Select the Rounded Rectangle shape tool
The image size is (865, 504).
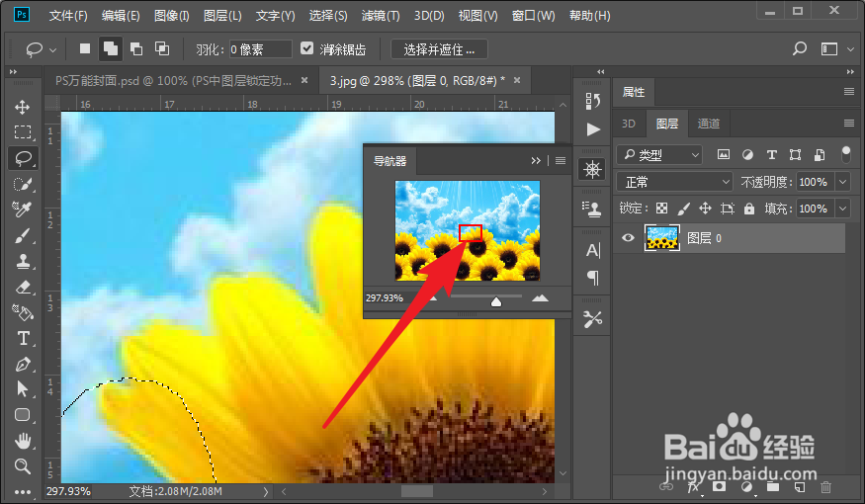tap(23, 415)
